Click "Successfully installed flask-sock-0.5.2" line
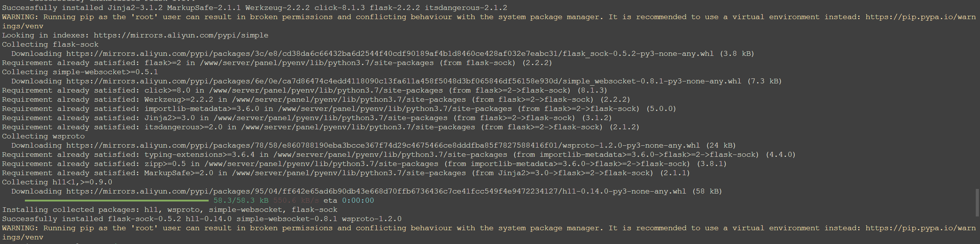980x244 pixels. [x=202, y=219]
